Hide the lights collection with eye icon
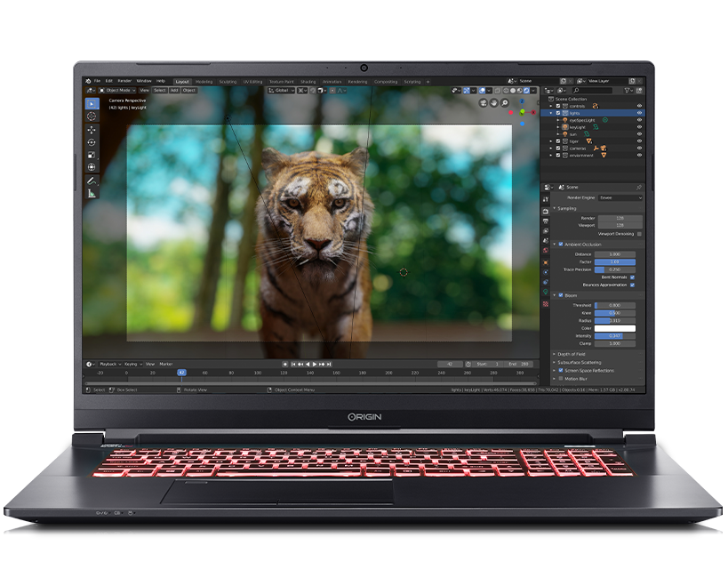728x578 pixels. pyautogui.click(x=639, y=113)
